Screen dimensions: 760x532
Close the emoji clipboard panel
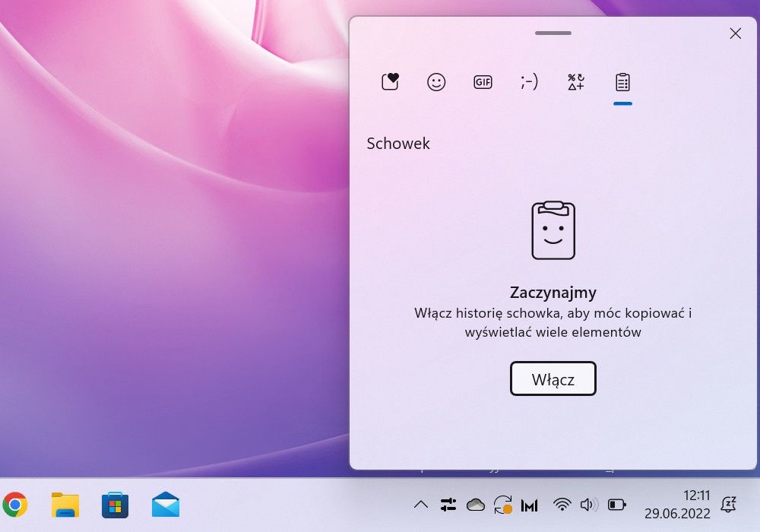[x=735, y=33]
